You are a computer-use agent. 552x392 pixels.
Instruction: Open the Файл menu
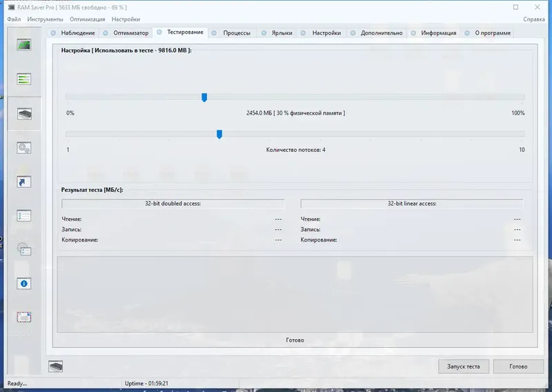point(14,19)
